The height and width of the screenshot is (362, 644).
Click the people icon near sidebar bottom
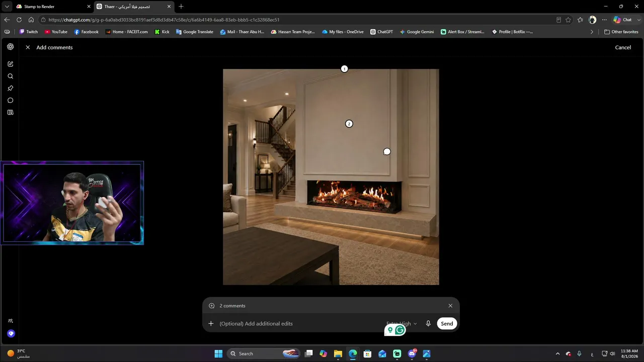point(11,321)
